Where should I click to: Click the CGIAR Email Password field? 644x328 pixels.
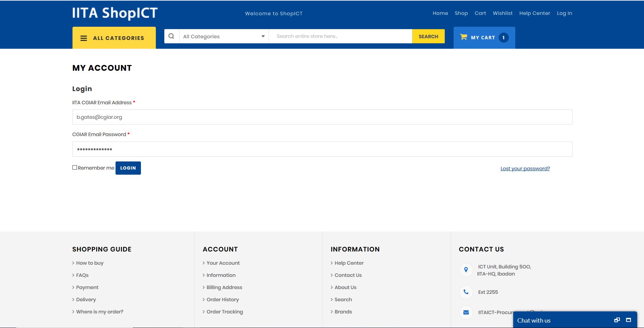(322, 149)
